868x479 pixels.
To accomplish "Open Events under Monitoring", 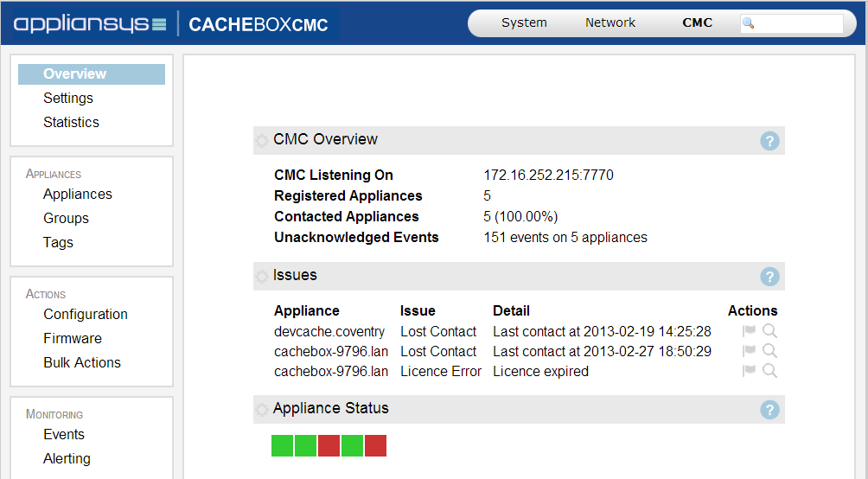I will coord(64,435).
